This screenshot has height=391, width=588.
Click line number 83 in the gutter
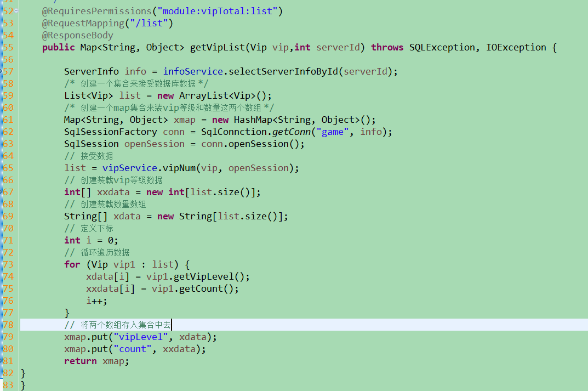[8, 385]
